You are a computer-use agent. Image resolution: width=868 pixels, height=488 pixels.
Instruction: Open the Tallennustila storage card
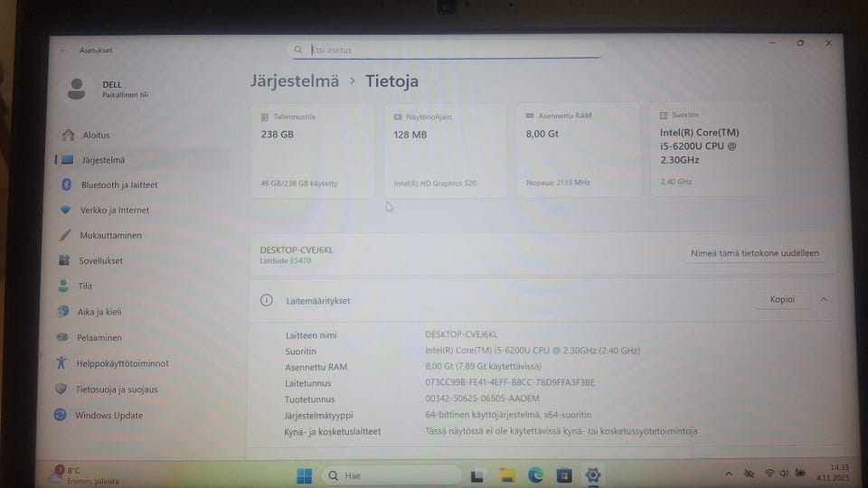[312, 150]
